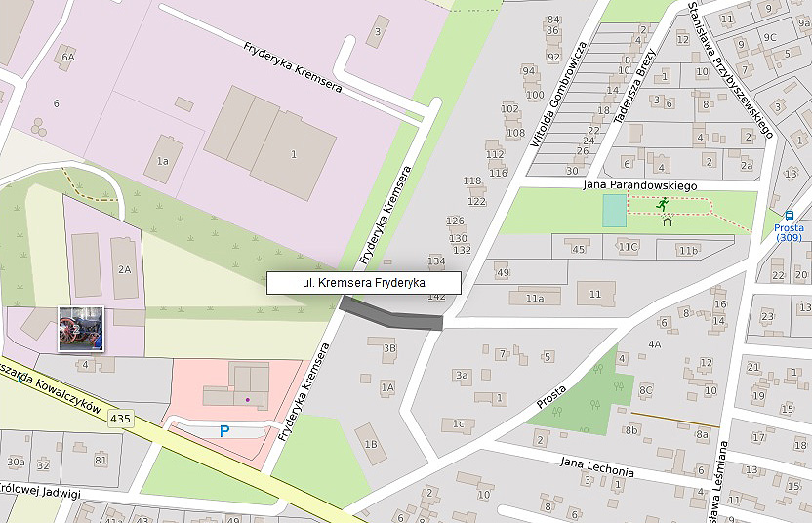Select the shelter hut icon in the park

(668, 221)
